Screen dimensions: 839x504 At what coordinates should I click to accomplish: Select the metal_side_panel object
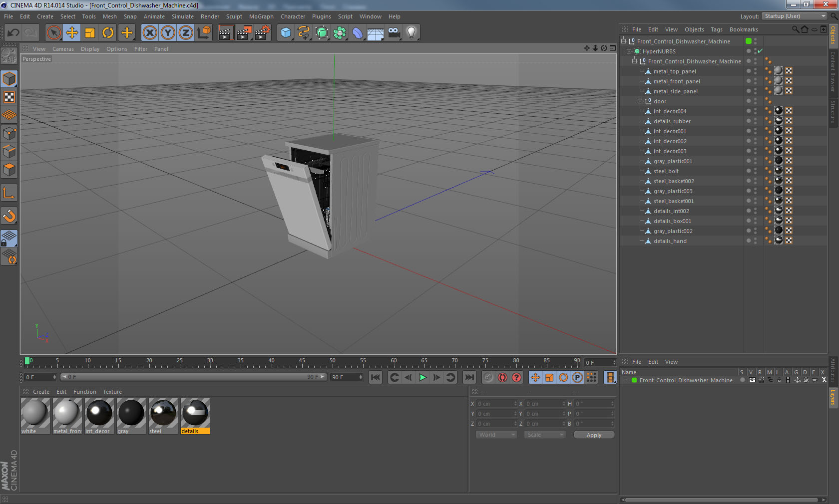[676, 91]
